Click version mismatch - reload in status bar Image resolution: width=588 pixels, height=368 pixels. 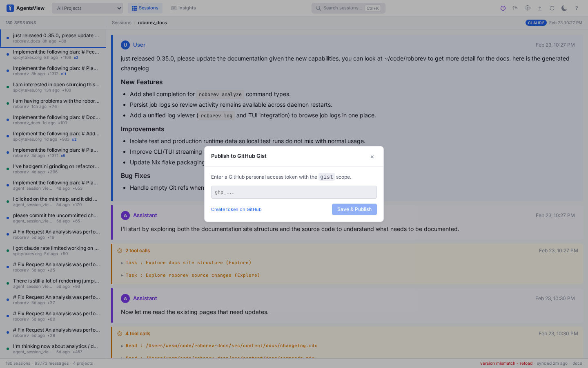click(506, 363)
